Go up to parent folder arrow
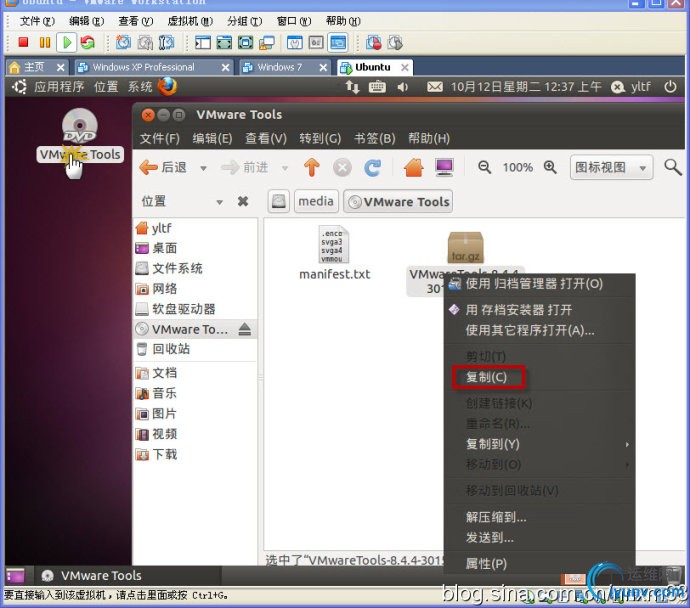 312,168
